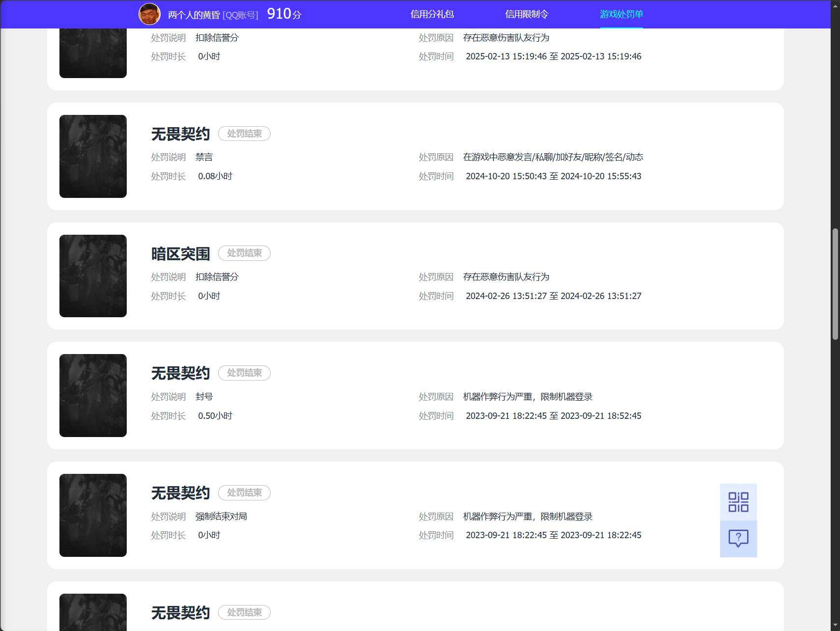Click the 2025-02-13 15:19:46 penalty time
840x631 pixels.
coord(554,56)
